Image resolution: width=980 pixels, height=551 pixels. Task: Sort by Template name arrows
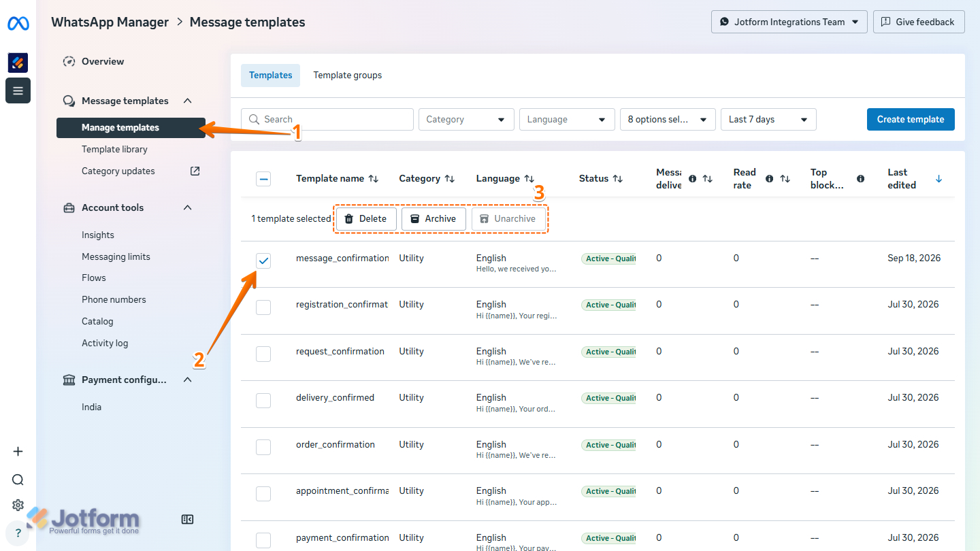coord(373,178)
